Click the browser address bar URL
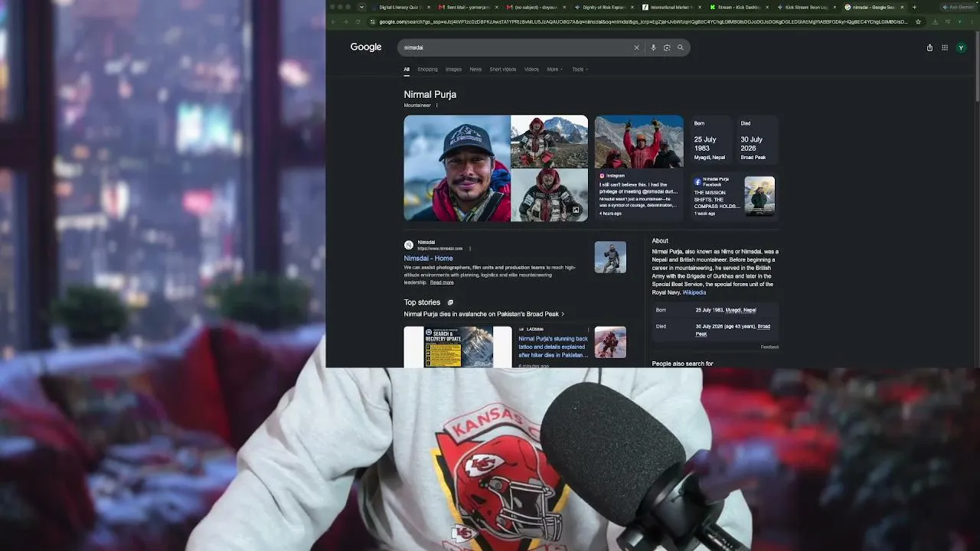 tap(643, 21)
